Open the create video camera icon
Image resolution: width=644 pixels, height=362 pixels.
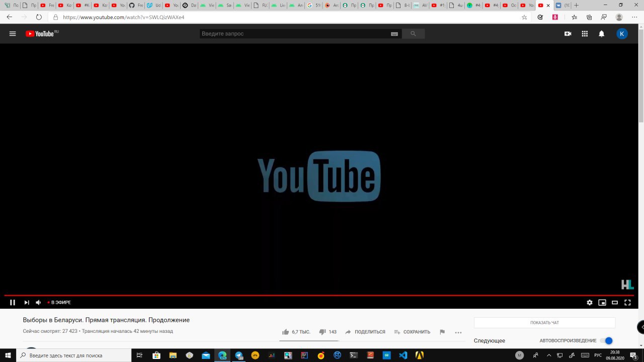(568, 34)
